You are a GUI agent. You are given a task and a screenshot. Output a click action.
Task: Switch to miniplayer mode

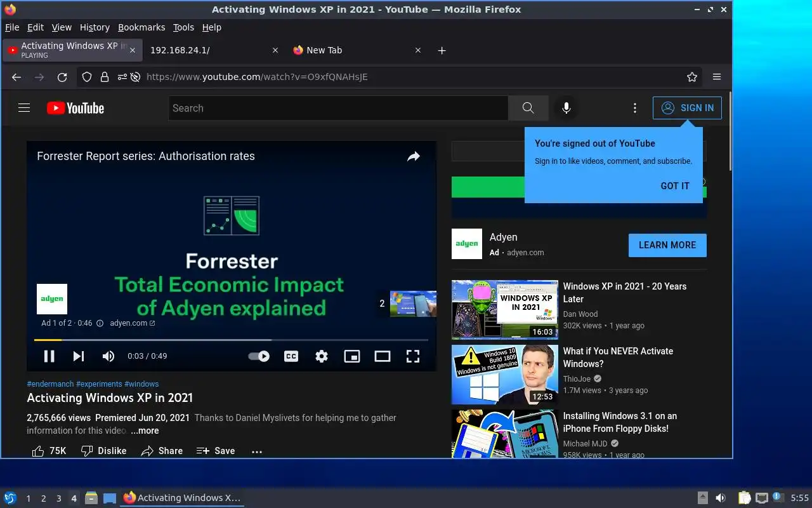coord(352,356)
